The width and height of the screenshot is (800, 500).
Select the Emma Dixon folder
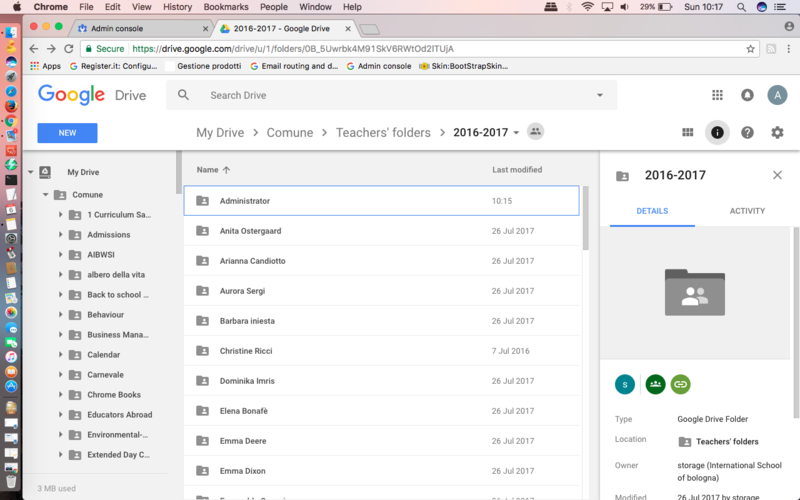[381, 471]
